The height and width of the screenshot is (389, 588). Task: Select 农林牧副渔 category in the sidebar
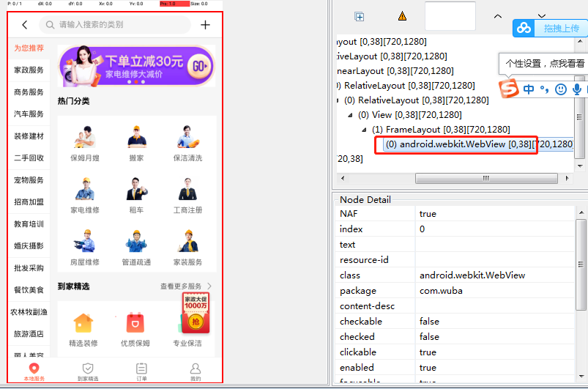[x=29, y=312]
